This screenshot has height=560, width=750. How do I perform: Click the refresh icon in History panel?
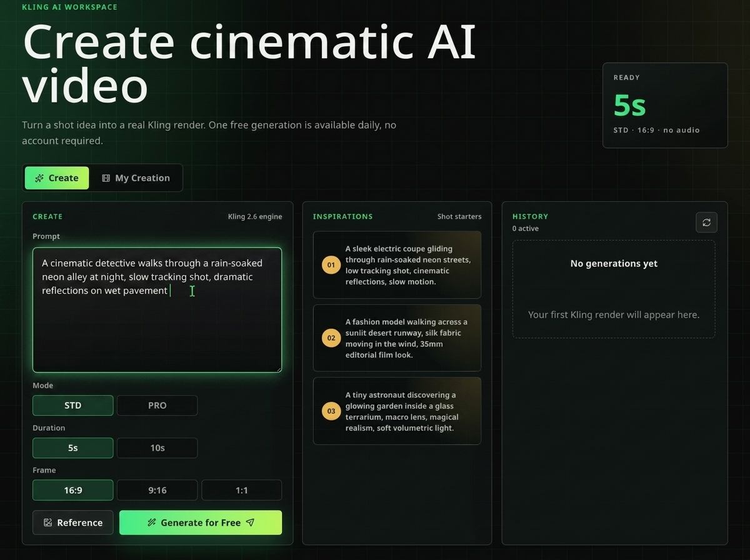[x=706, y=222]
